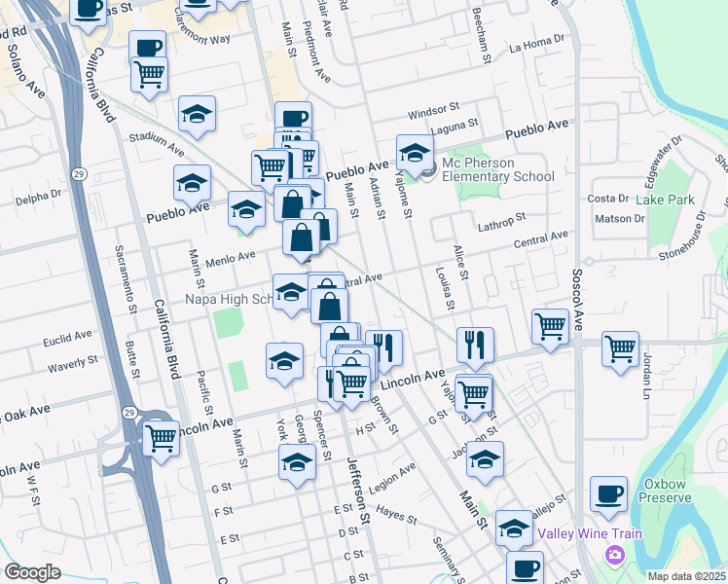
Task: Click the La Homa Dr street label
Action: point(537,43)
